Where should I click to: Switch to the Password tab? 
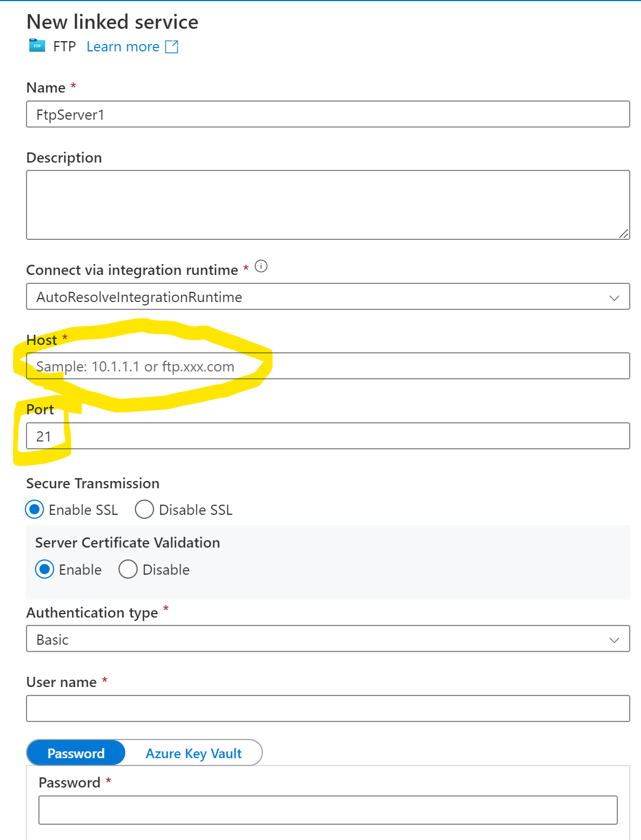76,753
